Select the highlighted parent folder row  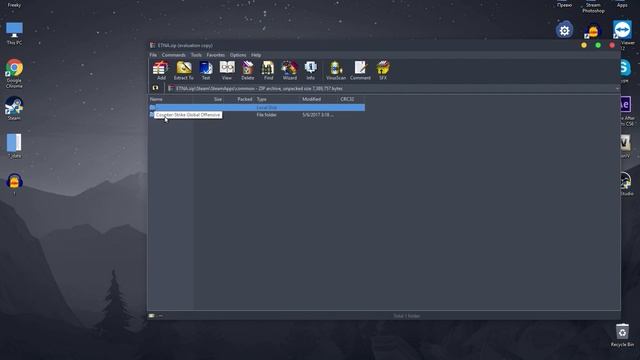coord(257,107)
